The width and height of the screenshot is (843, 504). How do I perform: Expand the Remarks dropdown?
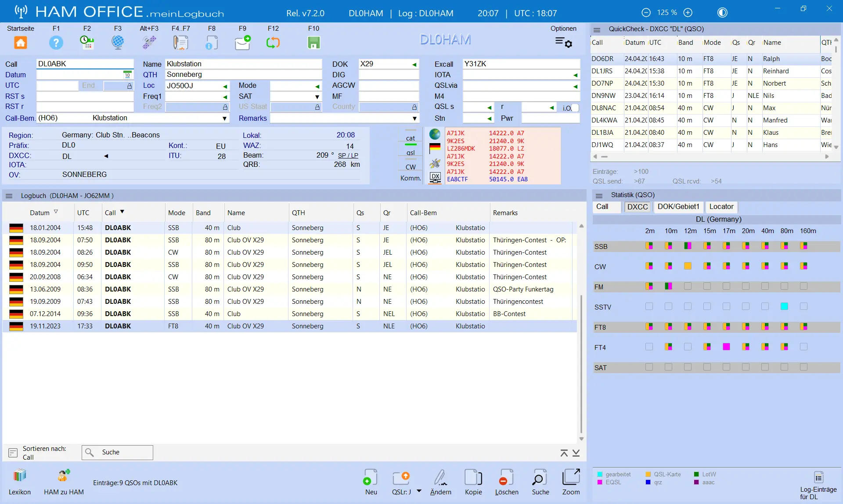(414, 119)
